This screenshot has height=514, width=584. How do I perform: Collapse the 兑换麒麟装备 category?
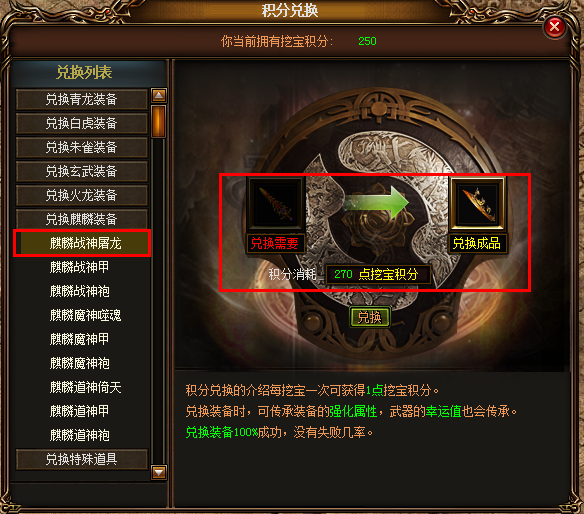click(x=82, y=219)
